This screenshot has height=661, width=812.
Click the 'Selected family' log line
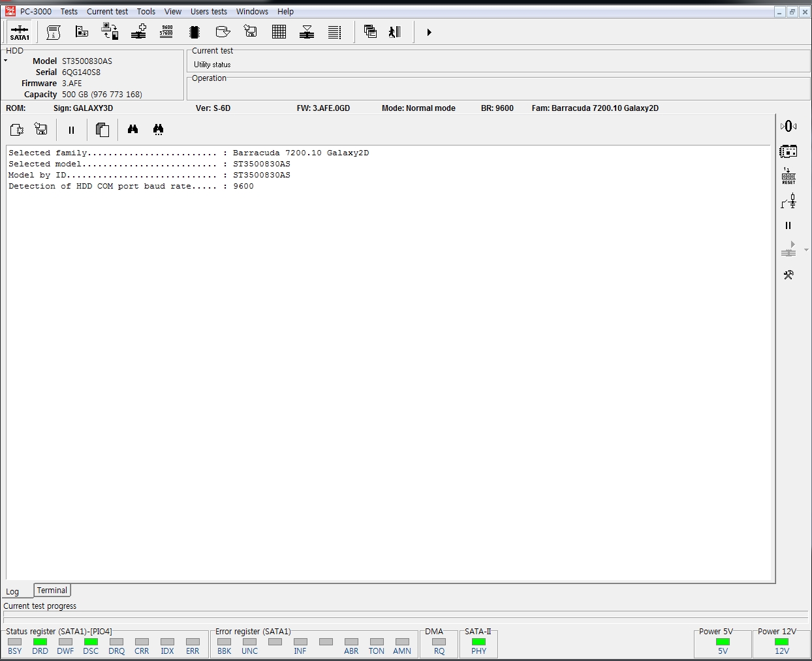tap(189, 153)
